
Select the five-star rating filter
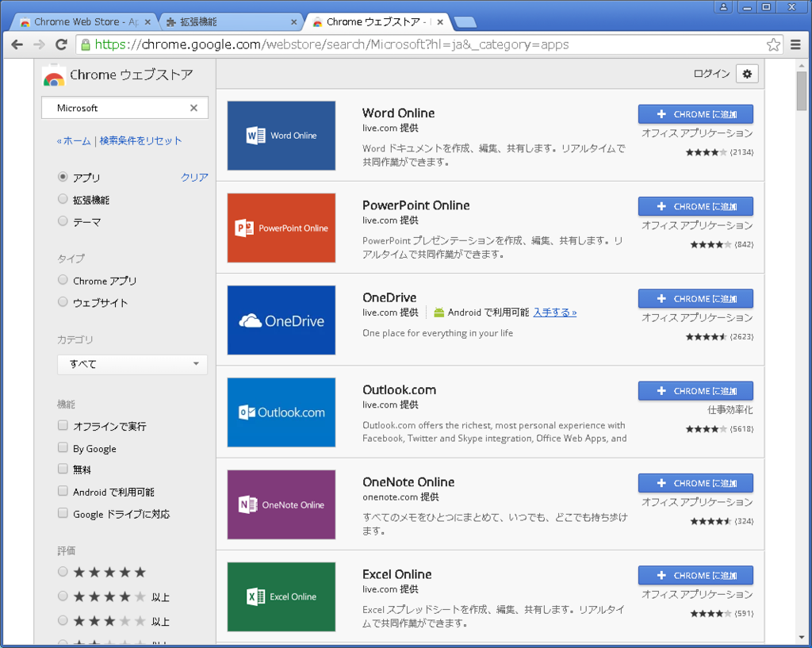coord(63,572)
